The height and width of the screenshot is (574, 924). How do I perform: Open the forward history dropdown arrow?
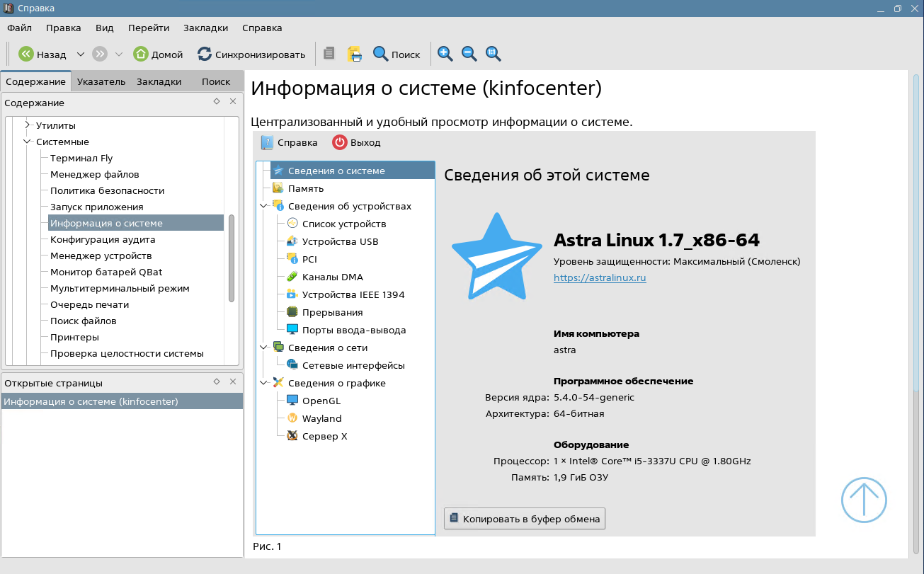118,54
